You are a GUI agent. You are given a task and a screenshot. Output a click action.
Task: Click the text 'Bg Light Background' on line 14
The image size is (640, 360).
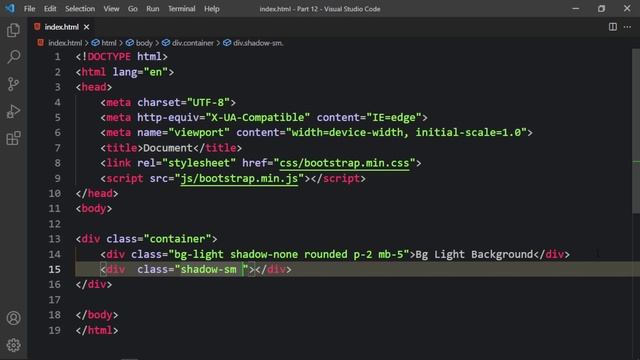pos(474,254)
